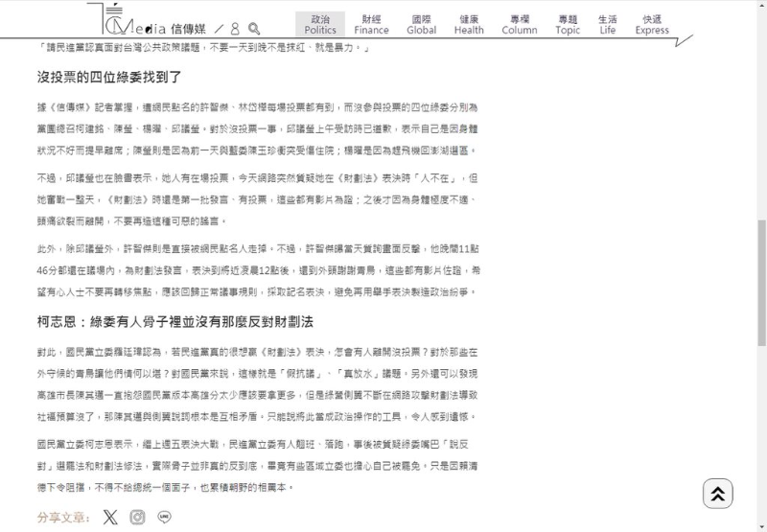Go to the 財經 Finance section
Screen dimensions: 767x532
point(371,24)
